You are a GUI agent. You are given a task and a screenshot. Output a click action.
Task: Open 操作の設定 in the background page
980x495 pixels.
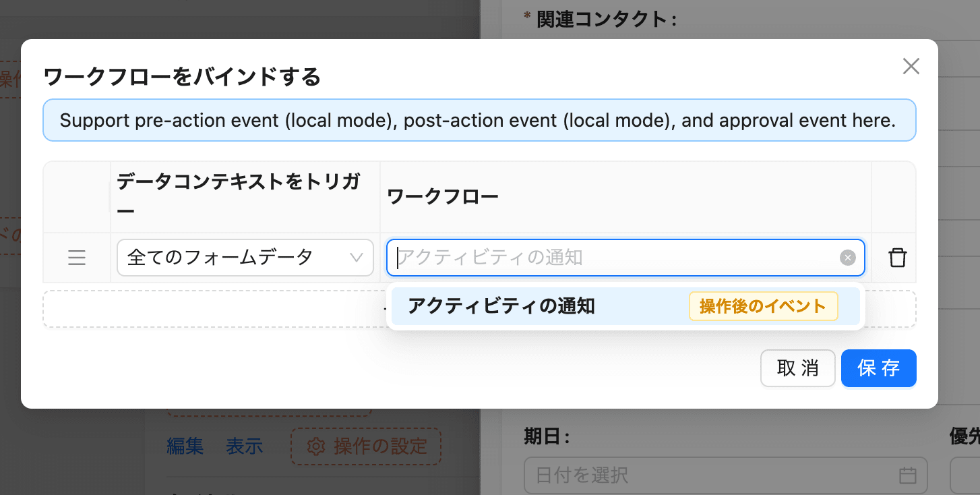tap(366, 446)
